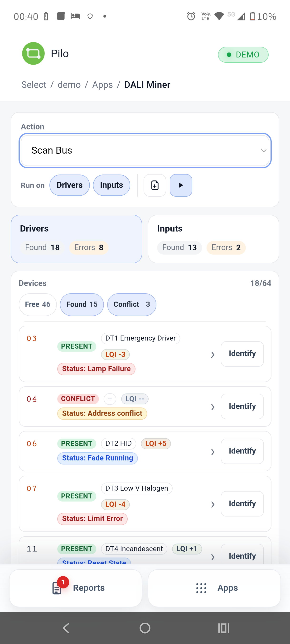Expand device 06 details chevron

(213, 452)
